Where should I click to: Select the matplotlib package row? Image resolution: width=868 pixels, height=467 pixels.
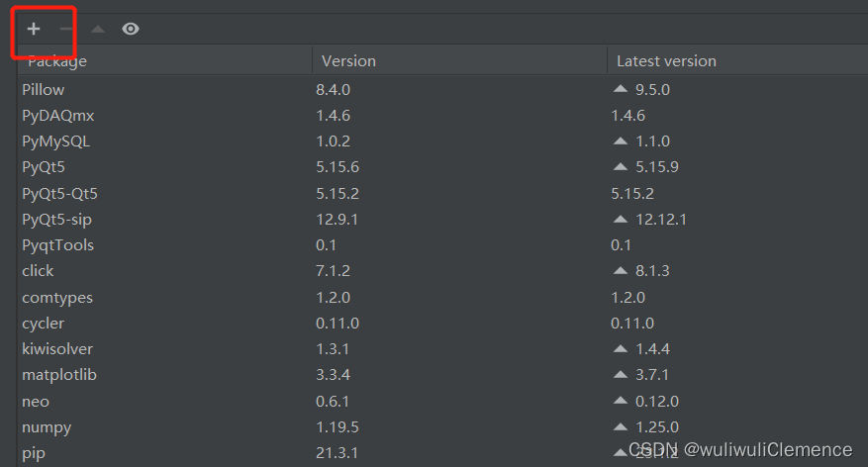442,375
